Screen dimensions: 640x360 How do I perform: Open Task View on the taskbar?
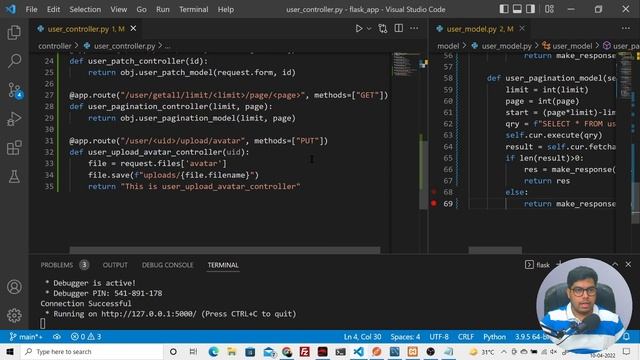pyautogui.click(x=193, y=351)
